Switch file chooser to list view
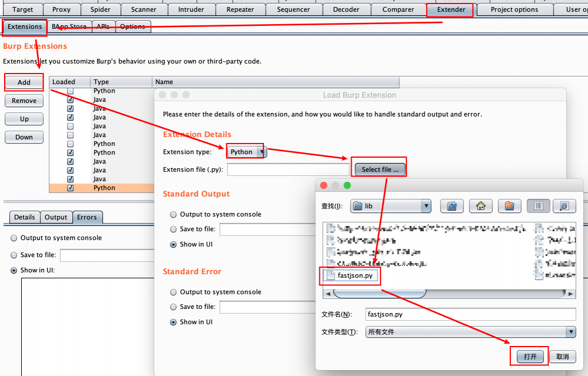588x376 pixels. [538, 206]
